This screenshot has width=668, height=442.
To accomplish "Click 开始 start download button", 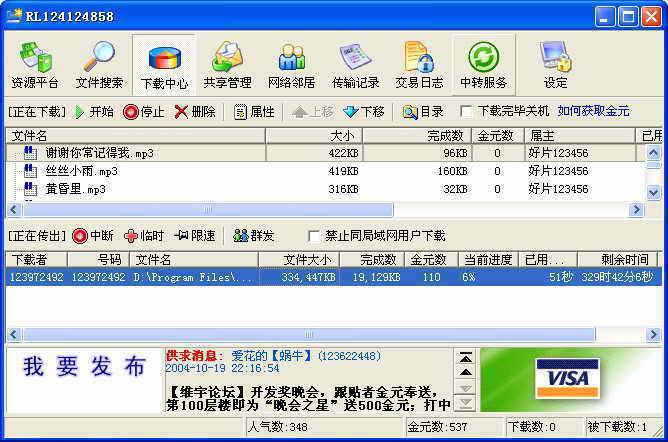I will pos(94,112).
